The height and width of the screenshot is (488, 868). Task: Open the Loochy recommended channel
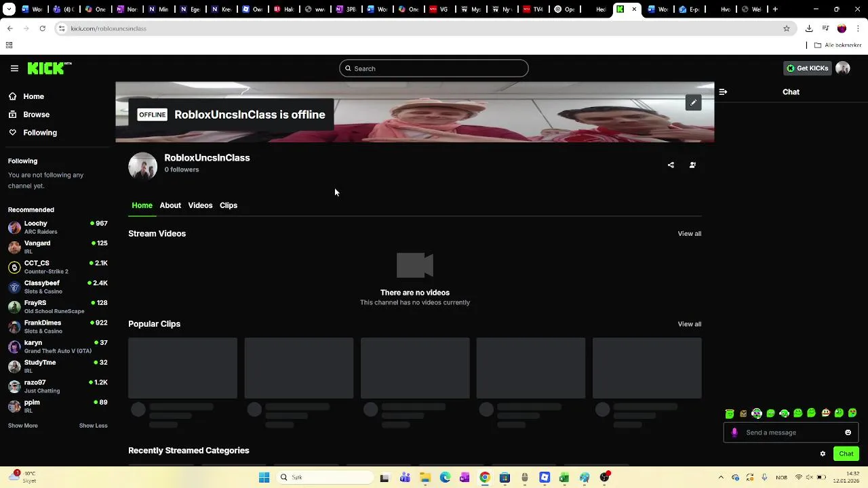pos(58,227)
